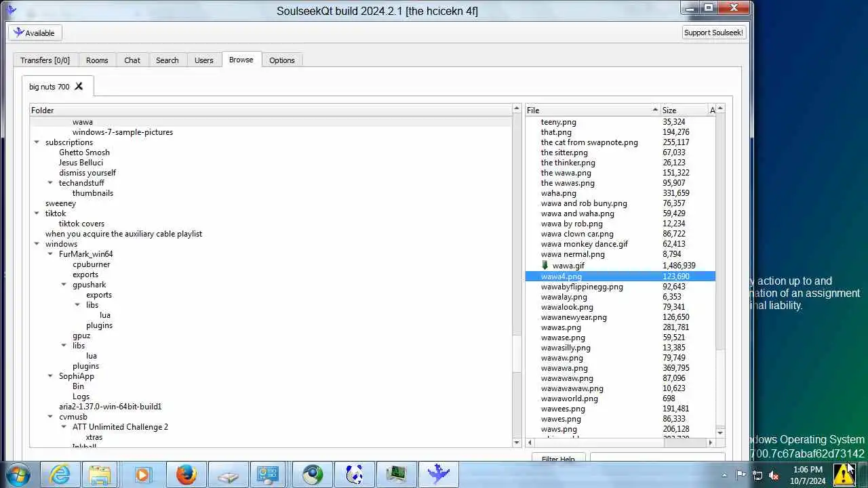The height and width of the screenshot is (488, 868).
Task: Click the green download icon beside wawa.gif
Action: pos(545,265)
